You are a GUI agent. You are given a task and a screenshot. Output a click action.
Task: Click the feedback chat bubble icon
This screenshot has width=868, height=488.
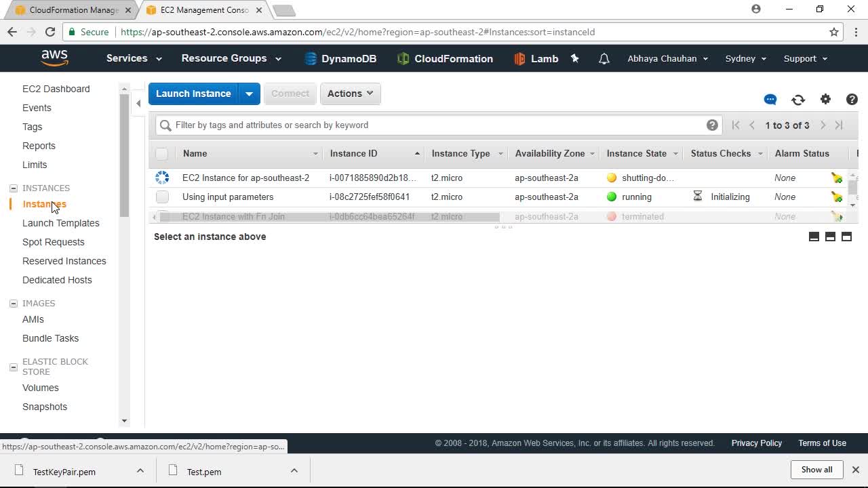770,100
